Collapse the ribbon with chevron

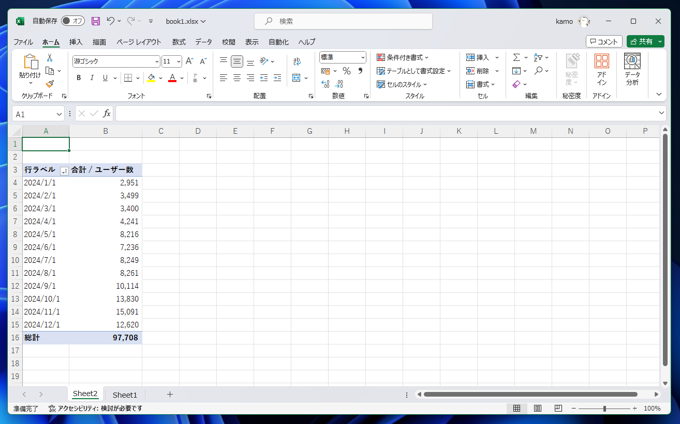[x=659, y=95]
